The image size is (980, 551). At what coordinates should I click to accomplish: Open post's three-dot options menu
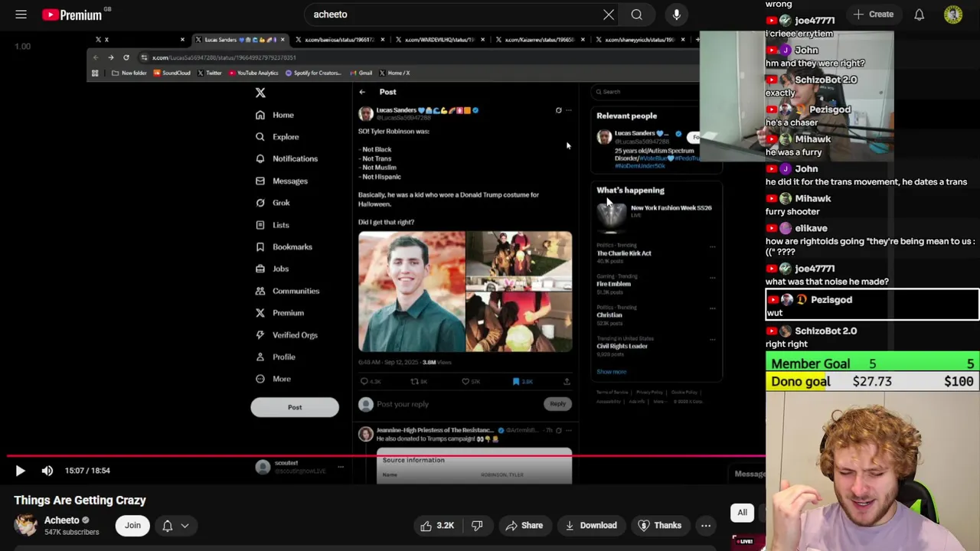pyautogui.click(x=568, y=110)
